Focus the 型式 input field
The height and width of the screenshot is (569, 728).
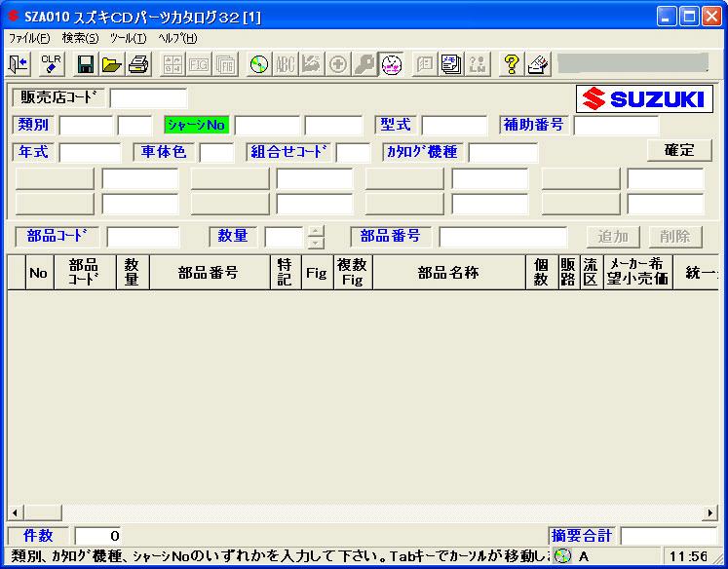click(x=454, y=126)
